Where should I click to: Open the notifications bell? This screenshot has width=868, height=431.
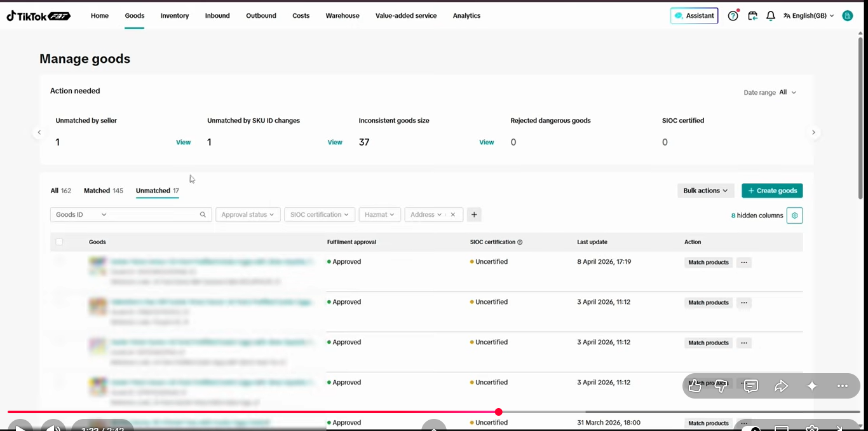pyautogui.click(x=770, y=16)
